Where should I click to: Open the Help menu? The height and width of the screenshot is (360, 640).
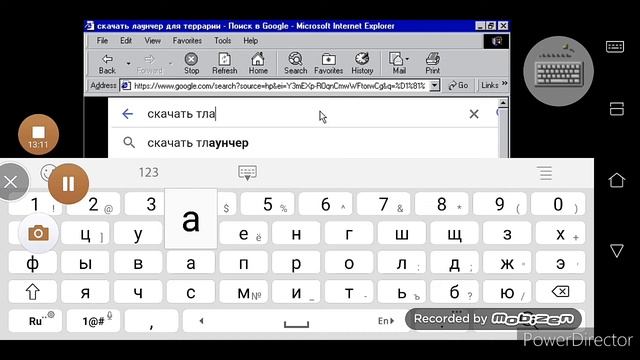coord(250,41)
